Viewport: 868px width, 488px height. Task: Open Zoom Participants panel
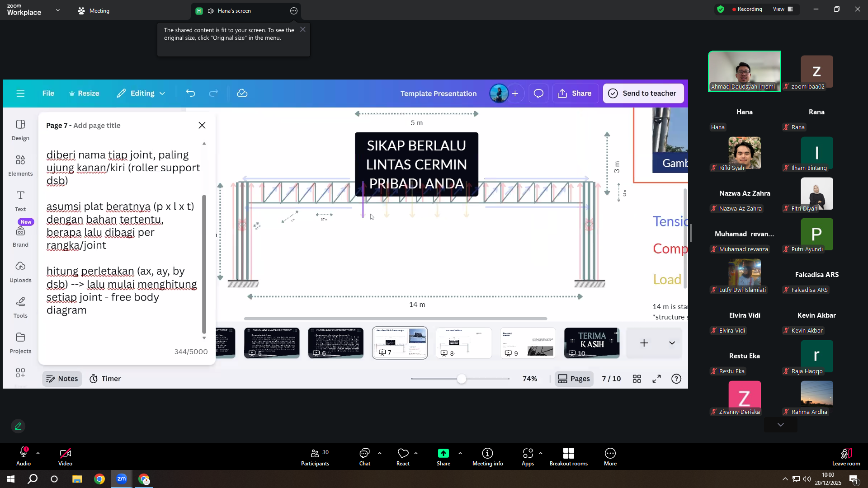point(315,457)
